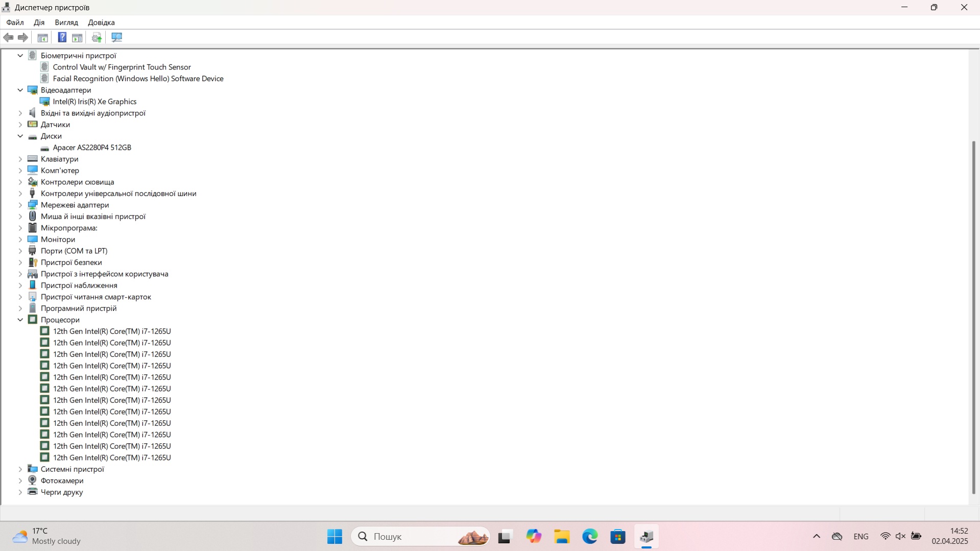Viewport: 980px width, 551px height.
Task: Click the Update driver toolbar icon
Action: [97, 37]
